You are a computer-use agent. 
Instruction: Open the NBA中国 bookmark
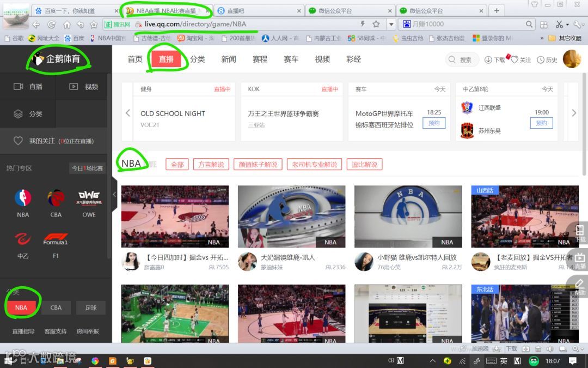coord(108,38)
